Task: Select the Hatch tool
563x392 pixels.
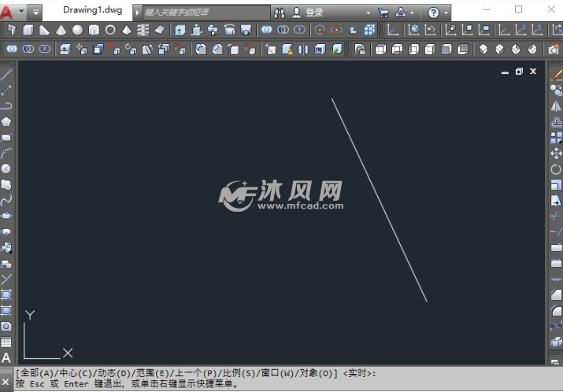Action: (x=6, y=294)
